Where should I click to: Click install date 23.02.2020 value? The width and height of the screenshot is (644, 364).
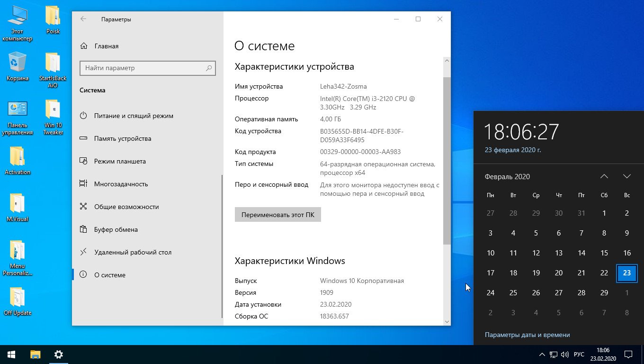click(x=336, y=304)
